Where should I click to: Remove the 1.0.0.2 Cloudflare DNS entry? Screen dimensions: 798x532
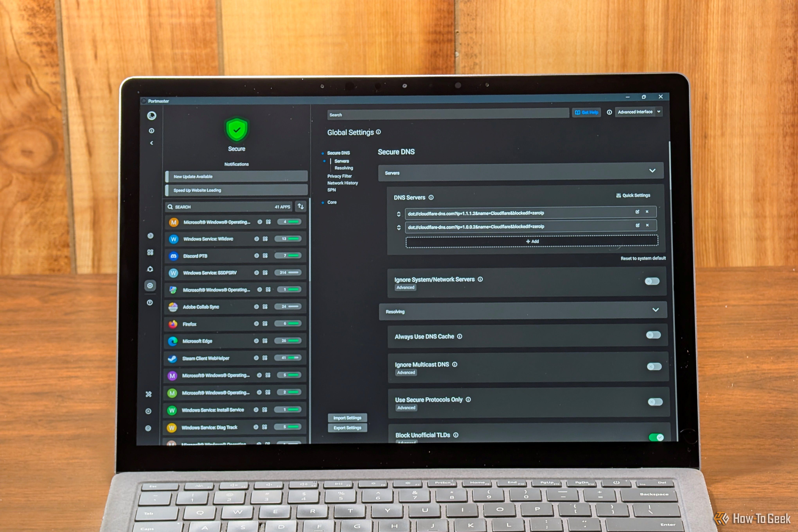tap(647, 225)
